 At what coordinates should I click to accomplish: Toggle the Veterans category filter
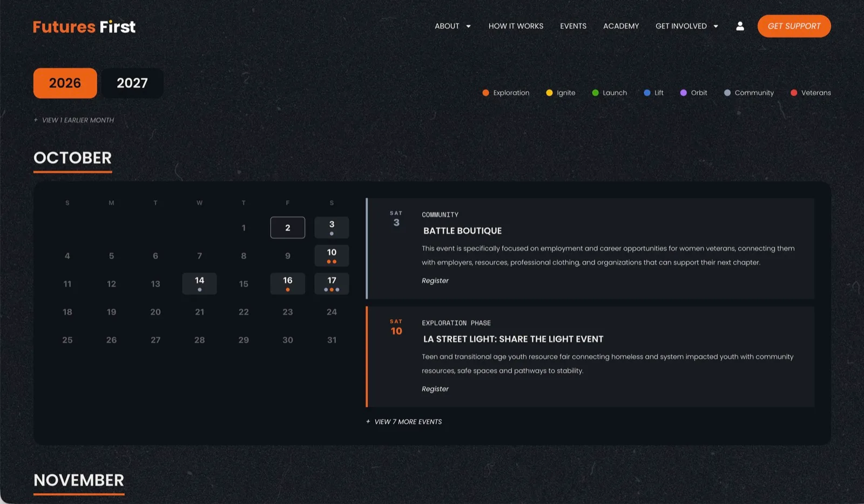pos(811,93)
